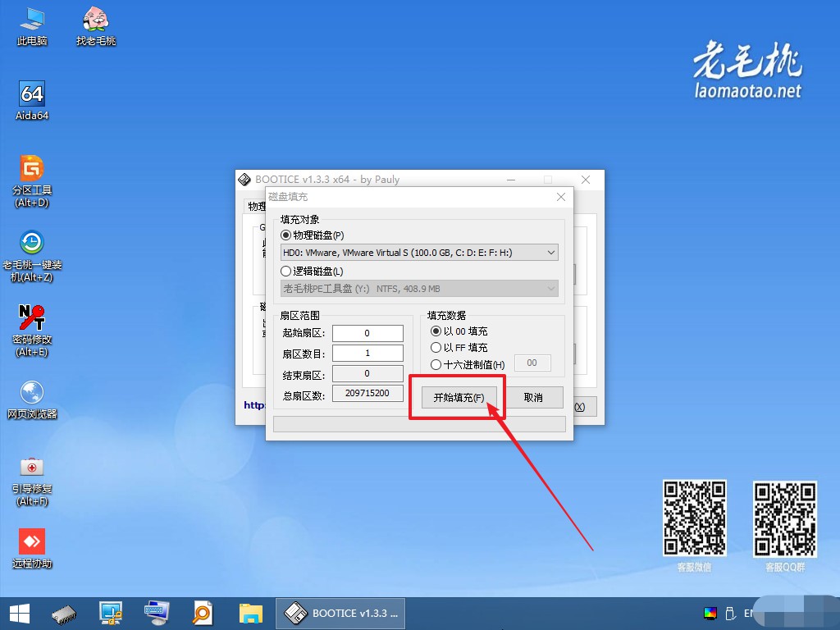840x630 pixels.
Task: Open File Explorer from the taskbar
Action: [250, 614]
